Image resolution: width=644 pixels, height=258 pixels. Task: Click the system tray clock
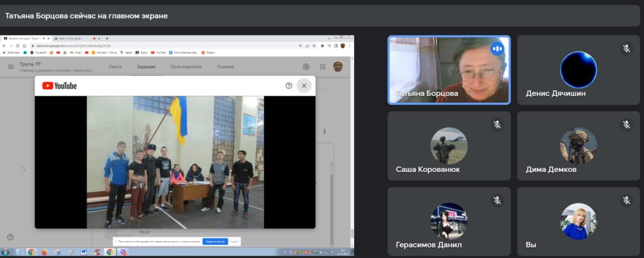click(x=343, y=252)
